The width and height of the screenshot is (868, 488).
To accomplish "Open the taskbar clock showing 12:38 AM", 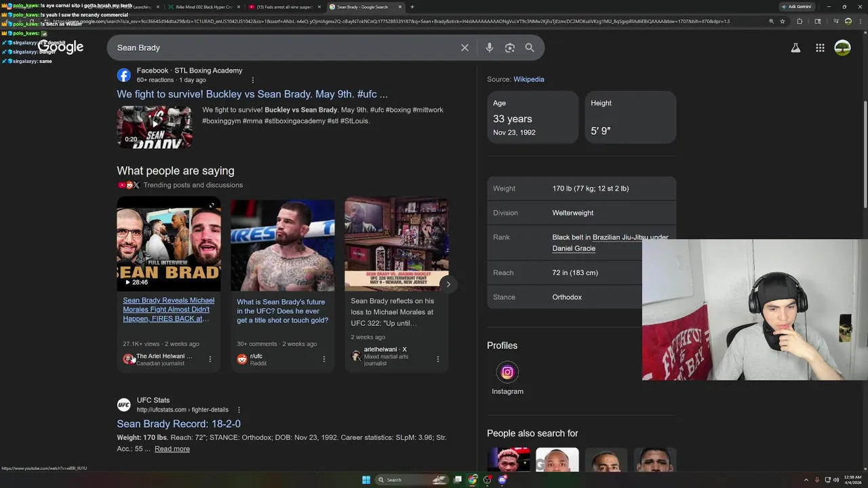I will coord(853,480).
